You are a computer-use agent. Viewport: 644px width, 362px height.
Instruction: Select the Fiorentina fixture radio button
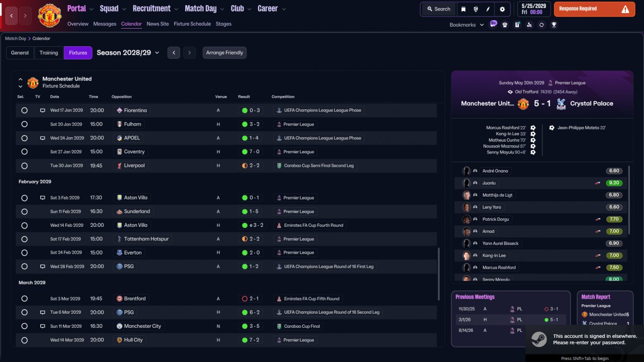tap(24, 110)
